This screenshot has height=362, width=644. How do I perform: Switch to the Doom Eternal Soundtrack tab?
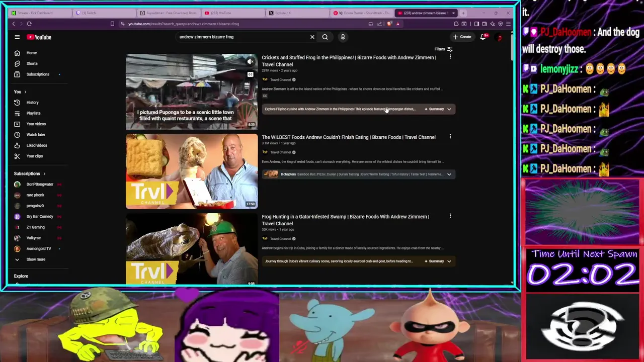361,13
